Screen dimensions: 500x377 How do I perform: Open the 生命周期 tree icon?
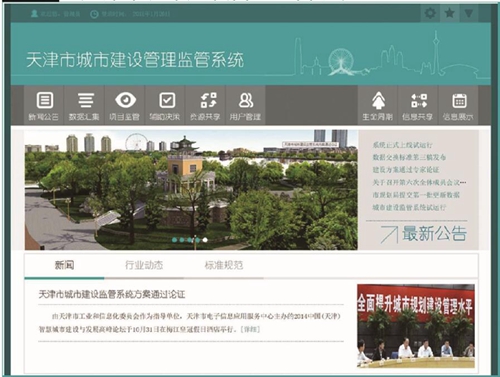[x=378, y=101]
